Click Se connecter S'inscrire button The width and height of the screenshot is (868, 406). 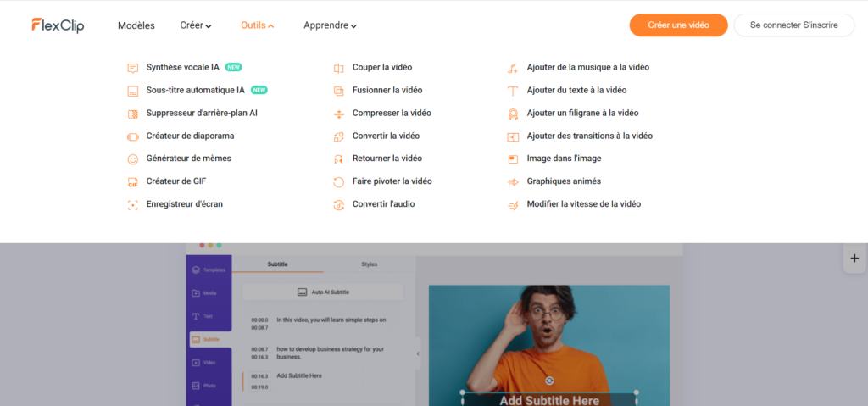coord(793,25)
